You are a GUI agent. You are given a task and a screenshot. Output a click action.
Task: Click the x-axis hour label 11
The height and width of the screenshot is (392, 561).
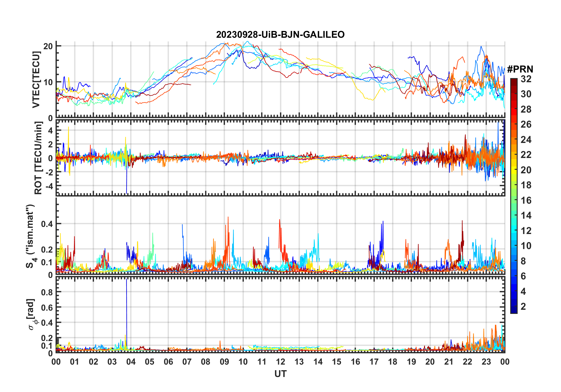262,362
